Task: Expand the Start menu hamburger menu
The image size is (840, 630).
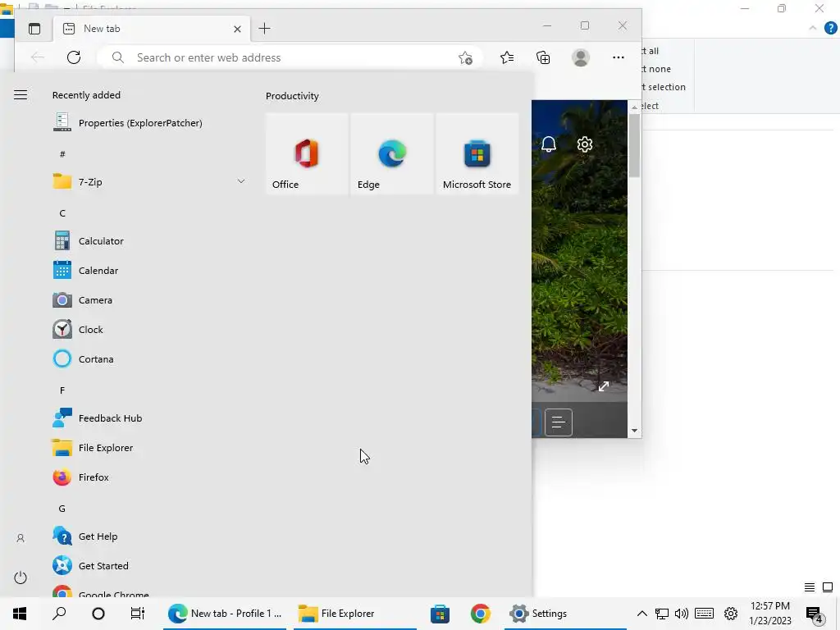Action: 21,95
